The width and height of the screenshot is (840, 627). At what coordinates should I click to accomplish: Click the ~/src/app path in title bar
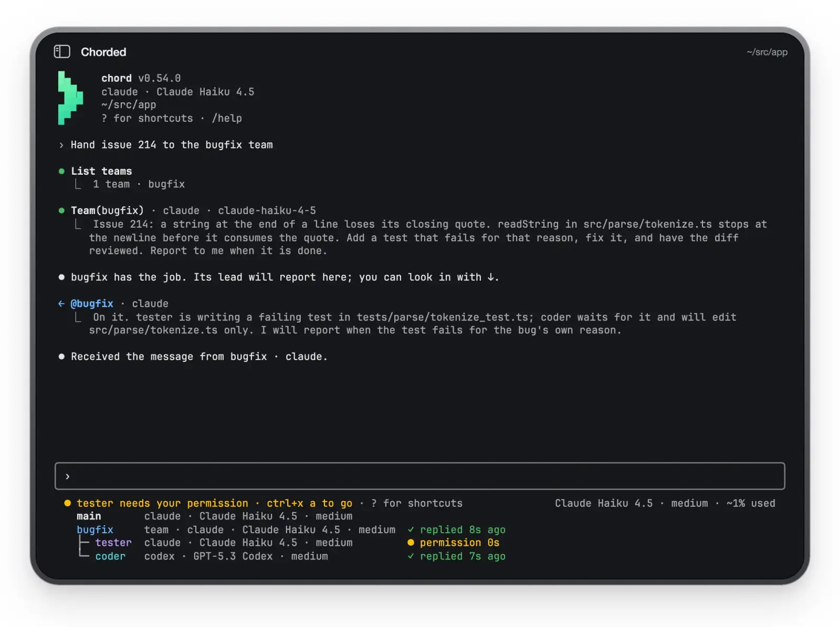767,52
